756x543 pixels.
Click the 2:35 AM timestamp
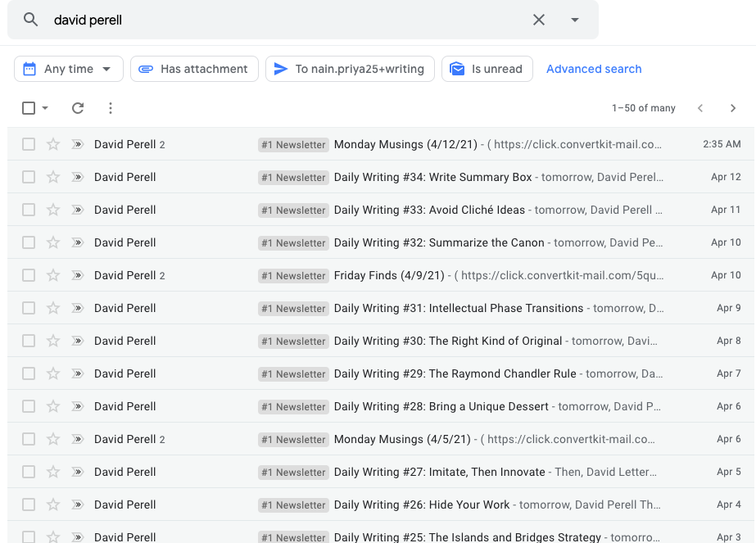click(x=722, y=144)
